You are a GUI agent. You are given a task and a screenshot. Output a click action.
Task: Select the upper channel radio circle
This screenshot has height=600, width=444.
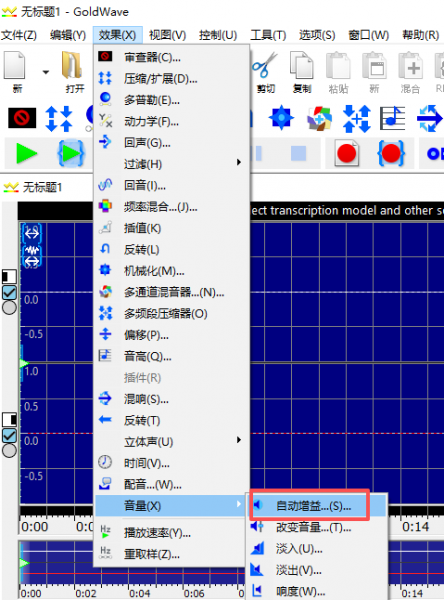pyautogui.click(x=9, y=307)
